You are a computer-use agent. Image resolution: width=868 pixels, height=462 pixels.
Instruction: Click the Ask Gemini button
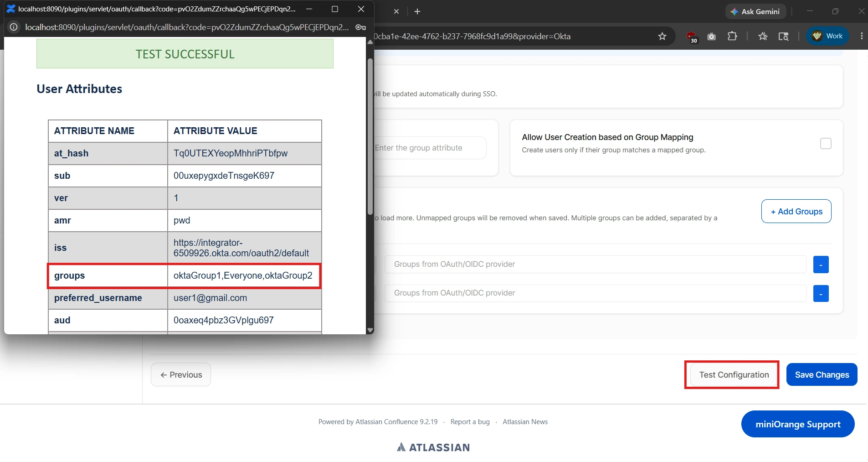click(755, 11)
